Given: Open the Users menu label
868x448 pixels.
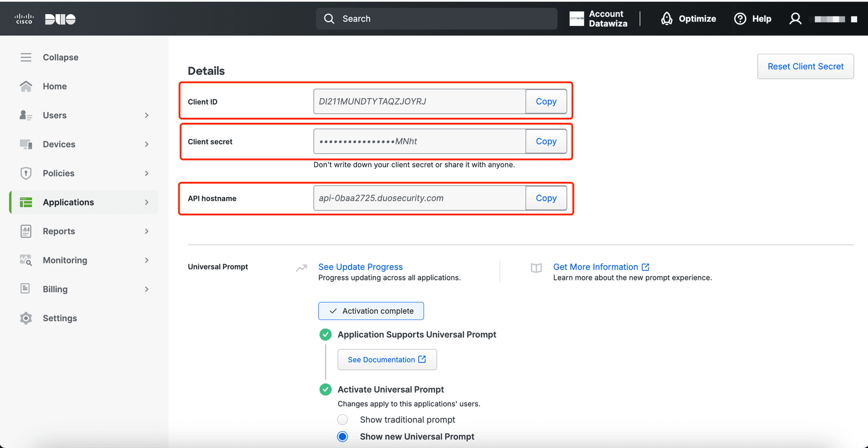Looking at the screenshot, I should click(x=55, y=115).
